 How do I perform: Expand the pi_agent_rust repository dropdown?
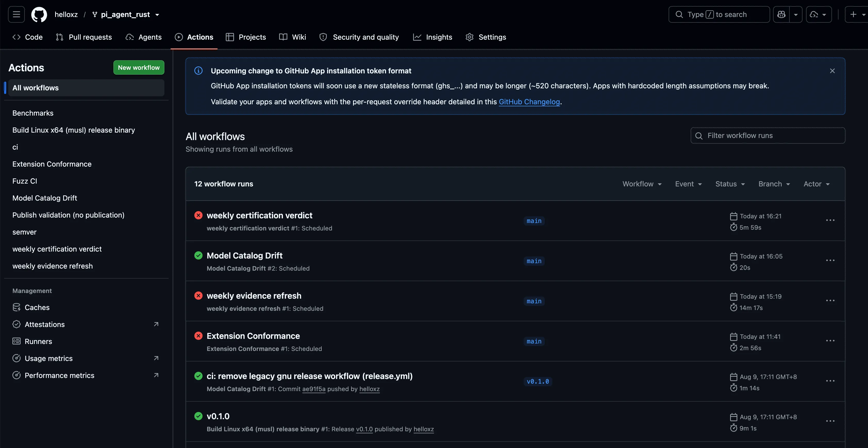(x=157, y=15)
